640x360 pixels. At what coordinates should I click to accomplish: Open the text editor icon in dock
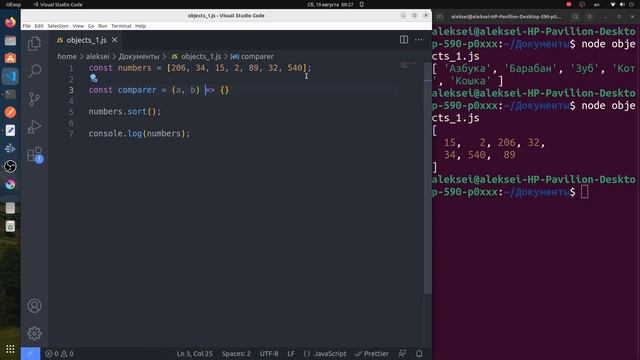pos(10,130)
